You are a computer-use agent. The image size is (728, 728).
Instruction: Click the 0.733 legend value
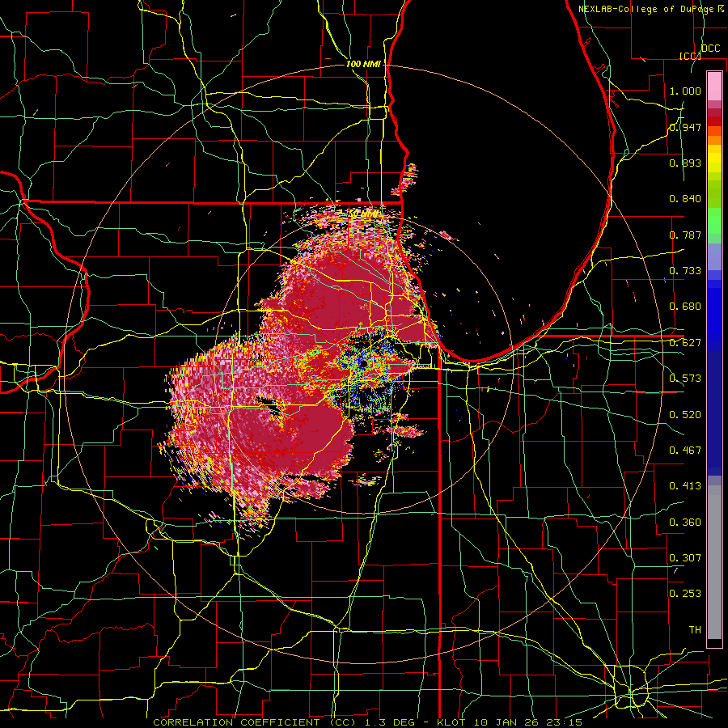click(x=685, y=271)
